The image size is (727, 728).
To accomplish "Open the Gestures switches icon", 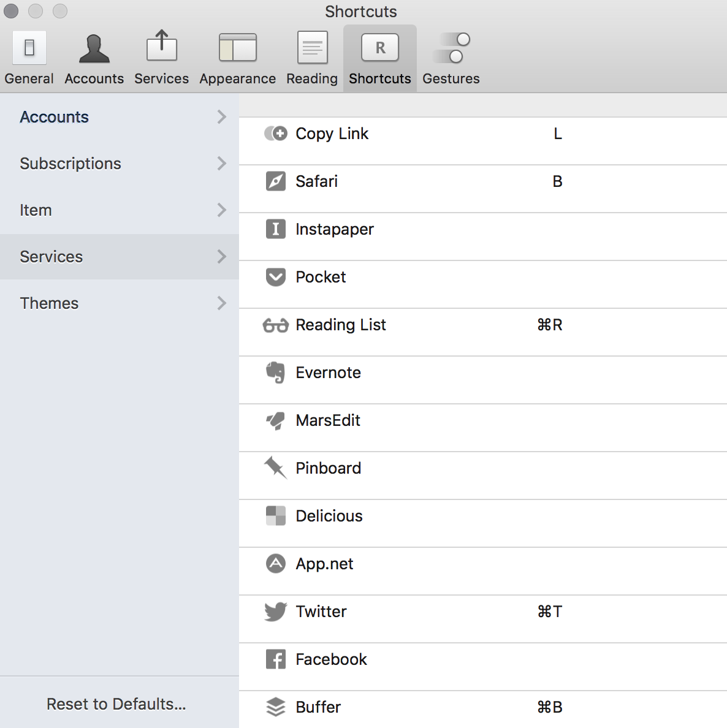I will click(451, 48).
